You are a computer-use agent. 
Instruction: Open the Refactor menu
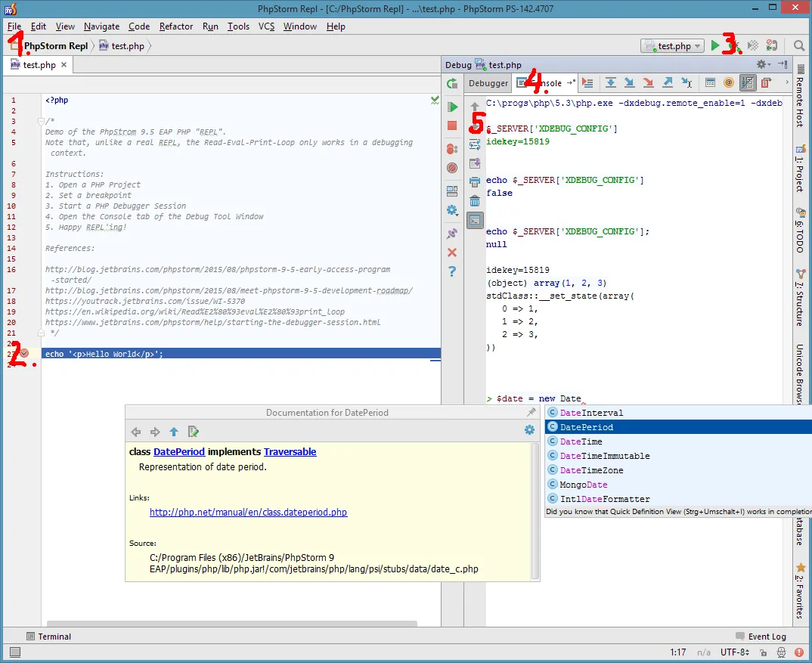point(175,26)
